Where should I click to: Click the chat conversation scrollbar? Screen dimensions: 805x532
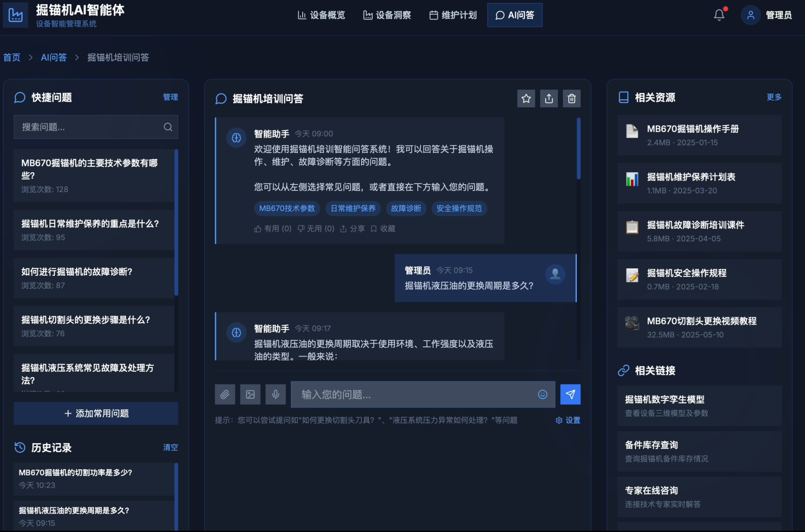tap(578, 149)
